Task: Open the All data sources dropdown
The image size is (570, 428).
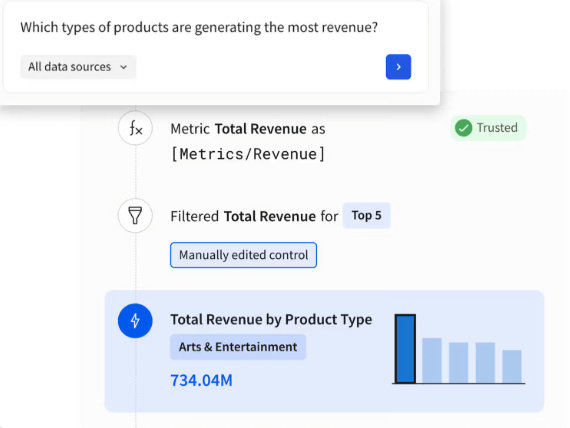Action: click(78, 67)
